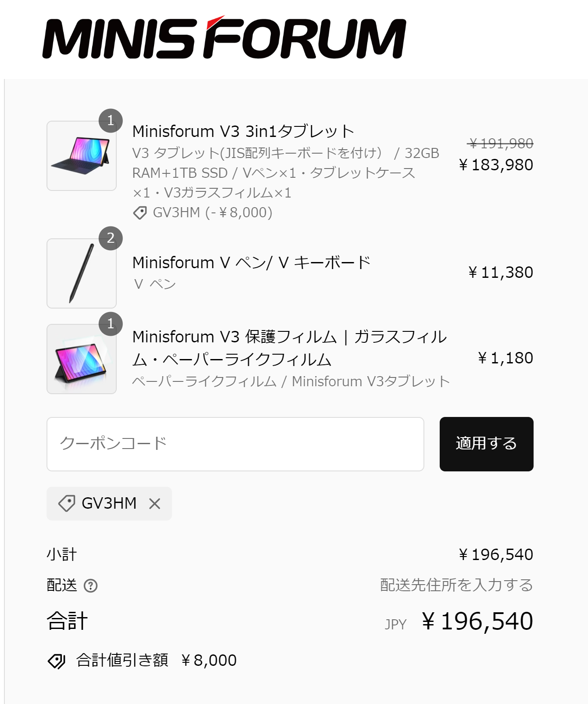Click the shipping help question mark icon
The width and height of the screenshot is (588, 704).
click(x=90, y=585)
